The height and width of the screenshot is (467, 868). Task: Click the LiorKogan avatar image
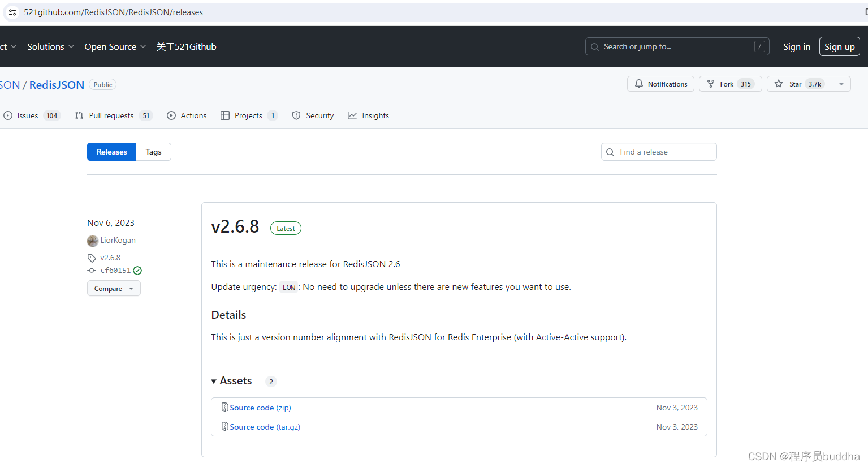(x=93, y=241)
